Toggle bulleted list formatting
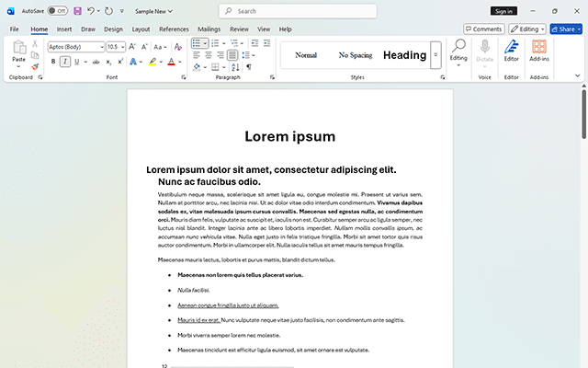Image resolution: width=588 pixels, height=368 pixels. point(197,43)
